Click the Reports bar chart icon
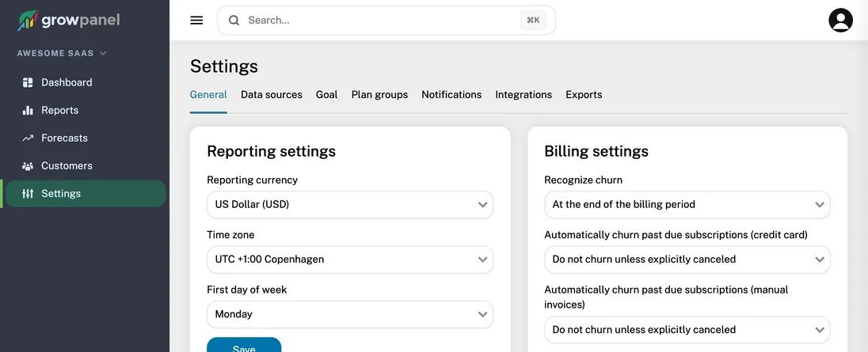The height and width of the screenshot is (352, 868). [28, 110]
